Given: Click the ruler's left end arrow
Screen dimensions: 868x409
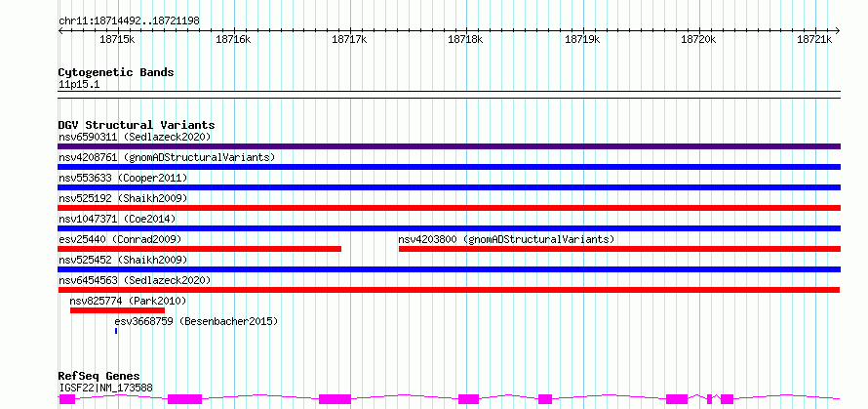Looking at the screenshot, I should (x=60, y=31).
